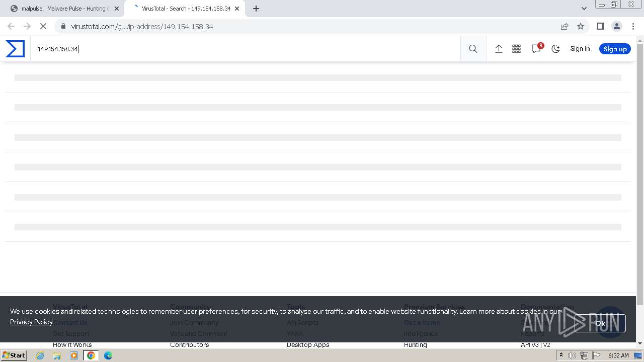Click the Sign up button
This screenshot has width=644, height=362.
click(x=615, y=49)
